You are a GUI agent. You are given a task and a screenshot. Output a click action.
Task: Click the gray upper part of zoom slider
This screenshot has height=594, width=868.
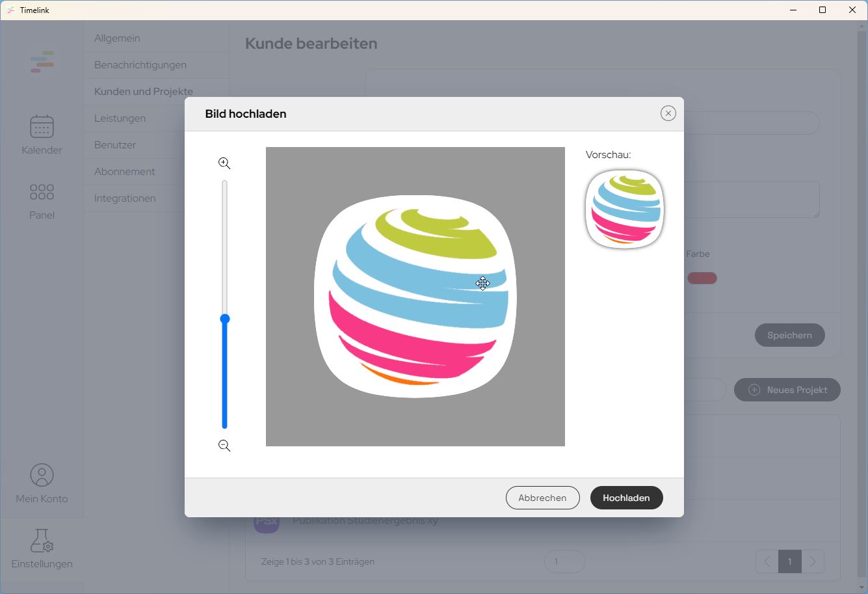[x=225, y=247]
